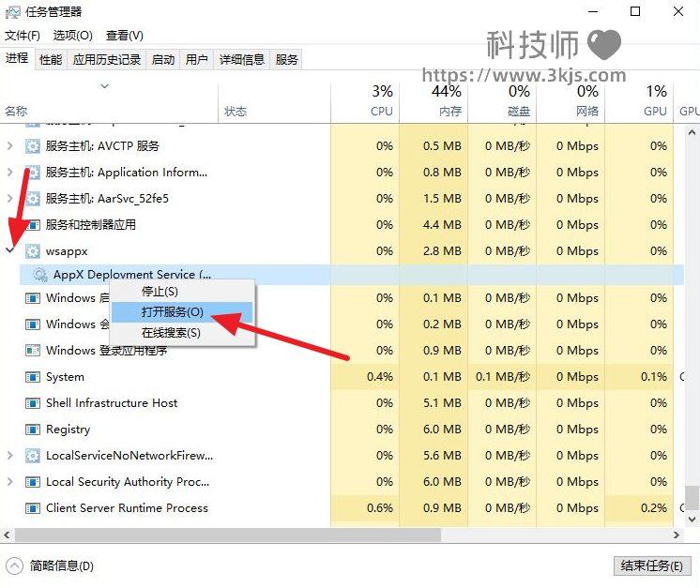Click the System process icon
Screen dimensions: 700x588
33,377
